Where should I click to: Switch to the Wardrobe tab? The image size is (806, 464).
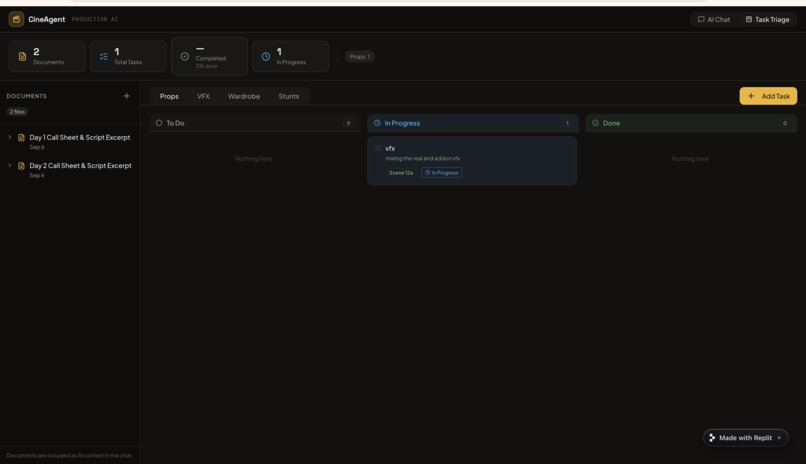pyautogui.click(x=244, y=96)
